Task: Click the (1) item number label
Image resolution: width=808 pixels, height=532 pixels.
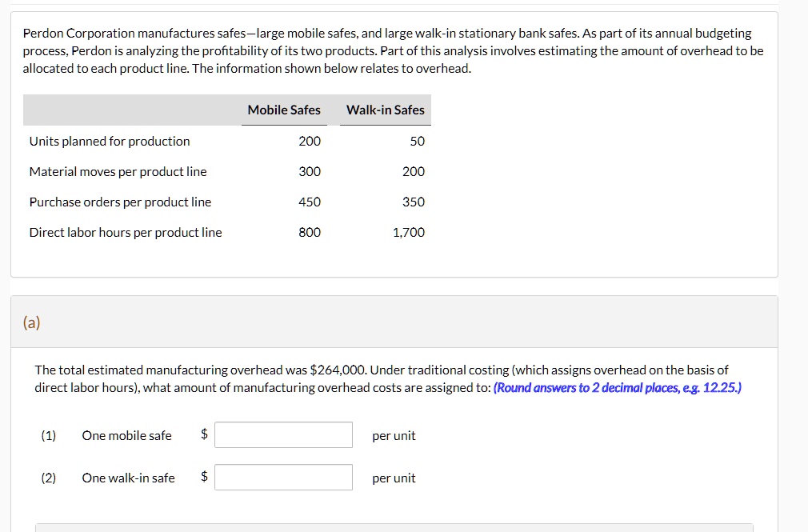Action: coord(48,435)
